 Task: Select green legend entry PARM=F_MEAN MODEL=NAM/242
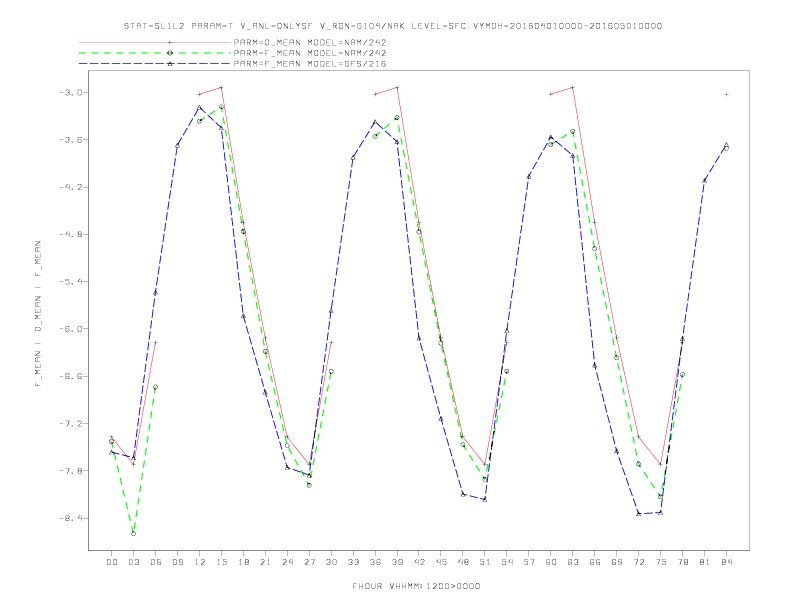[310, 53]
